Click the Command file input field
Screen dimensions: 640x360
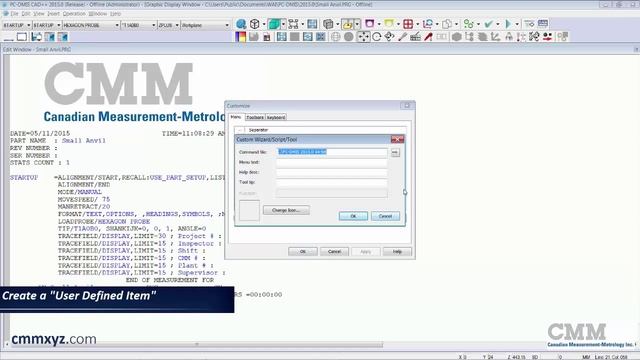(332, 152)
